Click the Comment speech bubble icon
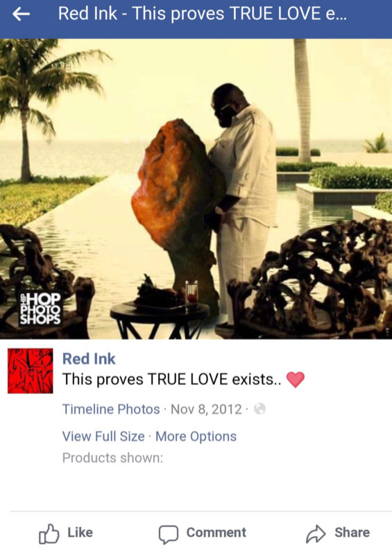The width and height of the screenshot is (392, 552). point(168,535)
